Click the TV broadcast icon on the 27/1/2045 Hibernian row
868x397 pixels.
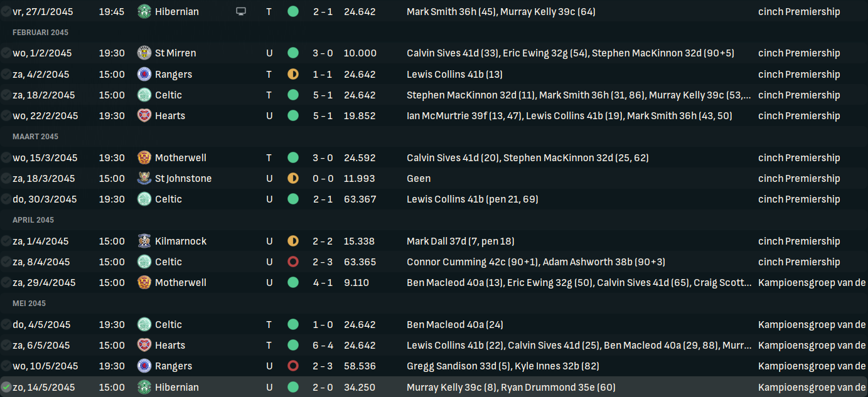pos(241,11)
